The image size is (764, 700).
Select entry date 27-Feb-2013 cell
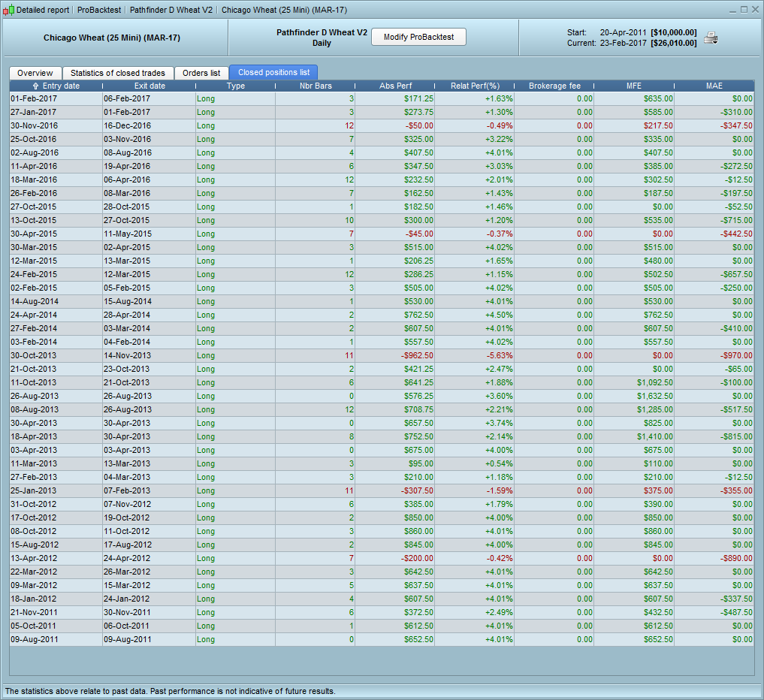click(x=56, y=477)
